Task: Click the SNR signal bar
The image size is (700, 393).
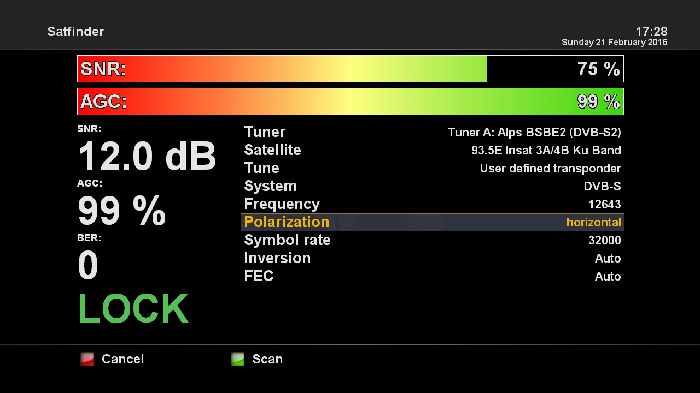Action: (x=350, y=69)
